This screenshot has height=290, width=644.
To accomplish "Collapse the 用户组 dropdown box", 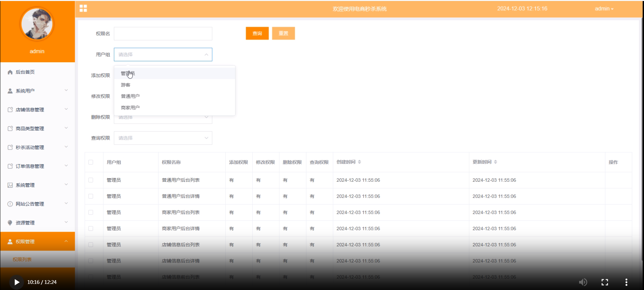I will 163,54.
